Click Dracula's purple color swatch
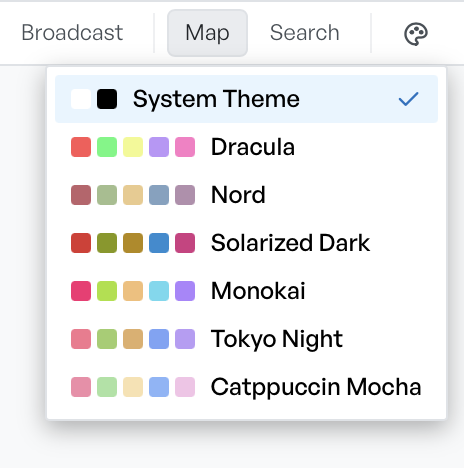 pyautogui.click(x=159, y=147)
